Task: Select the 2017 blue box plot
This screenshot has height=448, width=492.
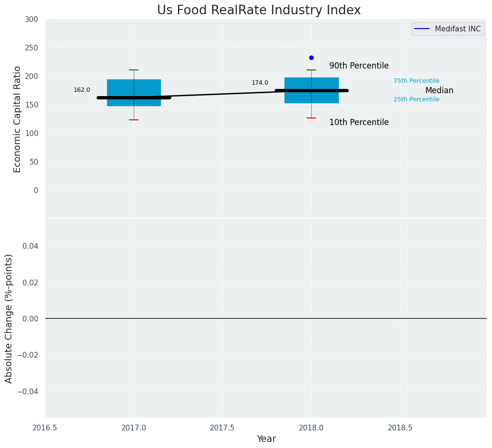Action: click(x=134, y=87)
